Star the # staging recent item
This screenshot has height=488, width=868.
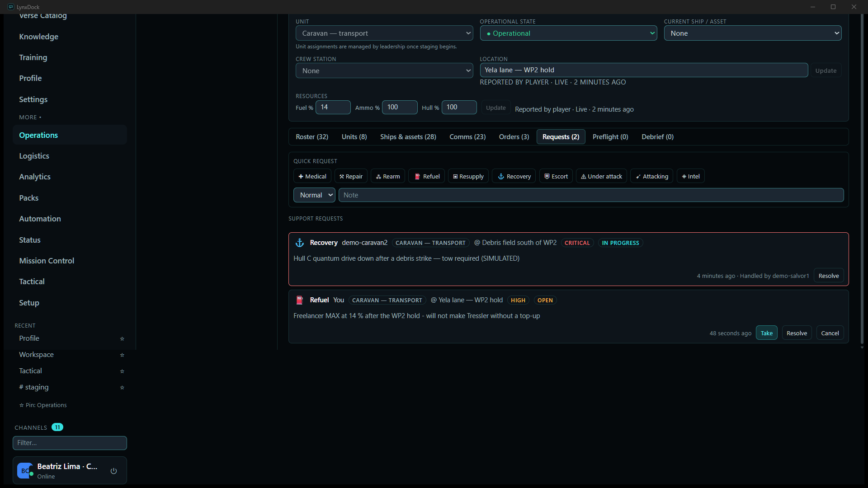(122, 387)
